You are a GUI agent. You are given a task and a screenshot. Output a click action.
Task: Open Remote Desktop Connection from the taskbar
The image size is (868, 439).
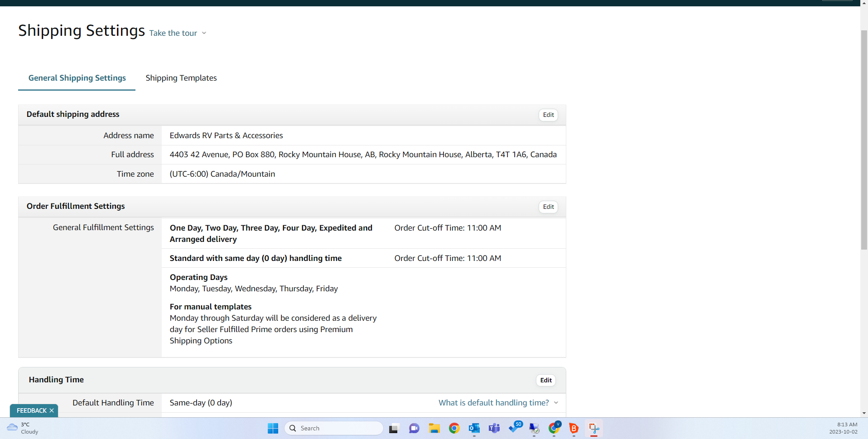pyautogui.click(x=534, y=428)
